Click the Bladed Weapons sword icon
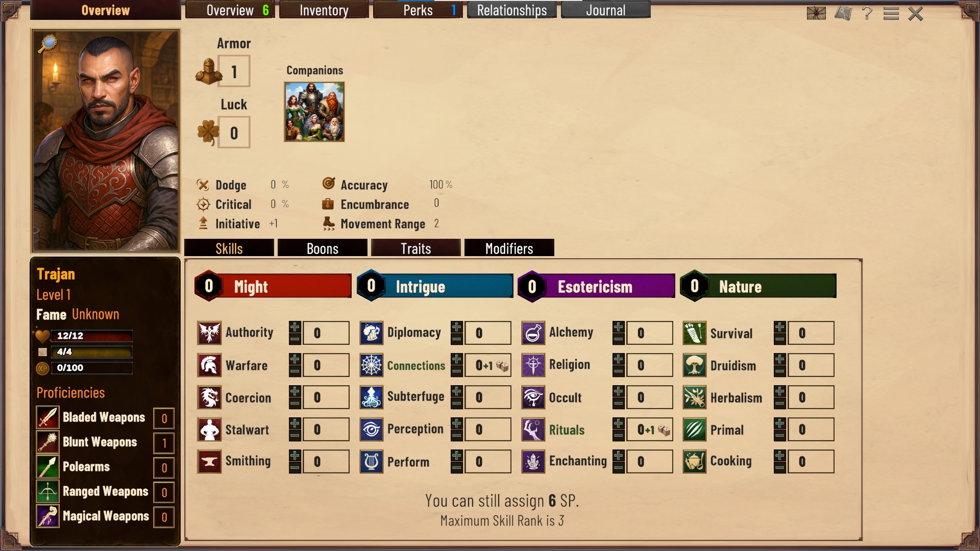This screenshot has height=551, width=980. (x=47, y=418)
